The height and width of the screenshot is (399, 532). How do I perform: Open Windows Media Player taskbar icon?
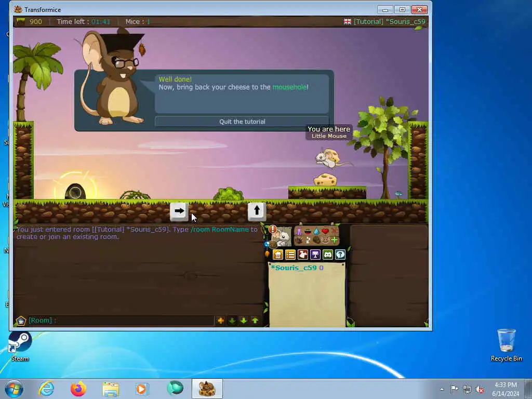coord(142,389)
